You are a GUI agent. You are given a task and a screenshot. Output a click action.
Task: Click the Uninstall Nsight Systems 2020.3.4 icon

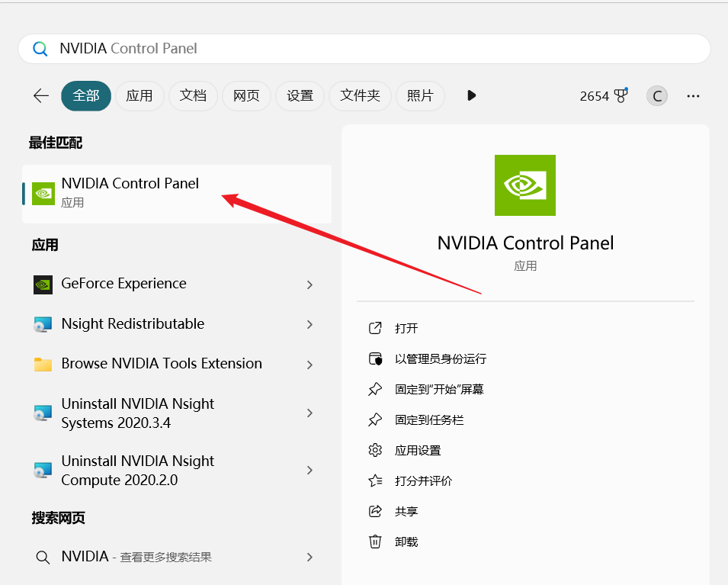tap(43, 413)
